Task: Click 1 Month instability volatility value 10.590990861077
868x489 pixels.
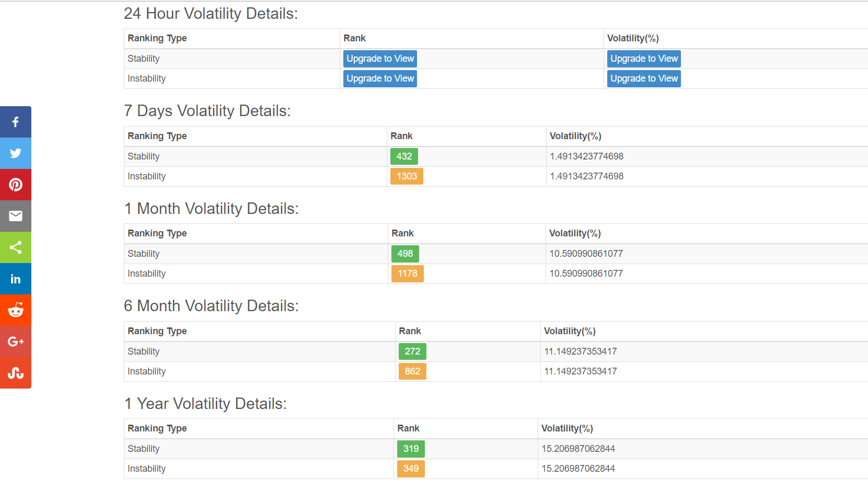Action: pyautogui.click(x=586, y=274)
